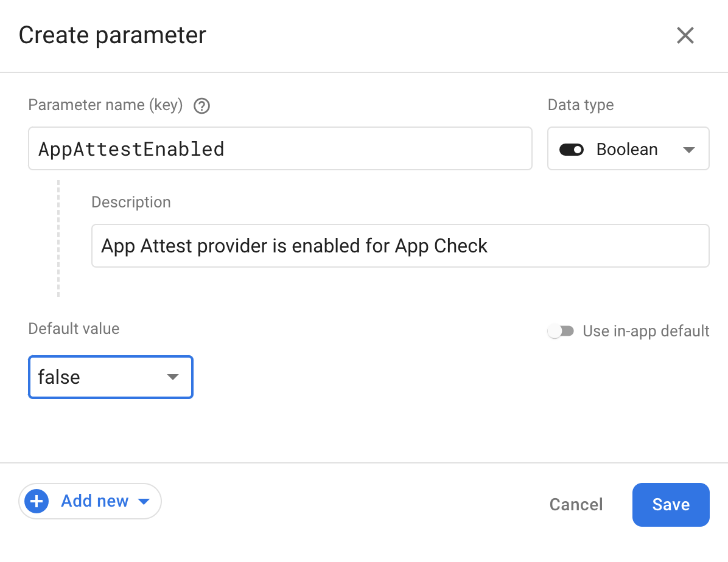Save the AppAttestEnabled parameter
The width and height of the screenshot is (728, 562).
coord(670,504)
